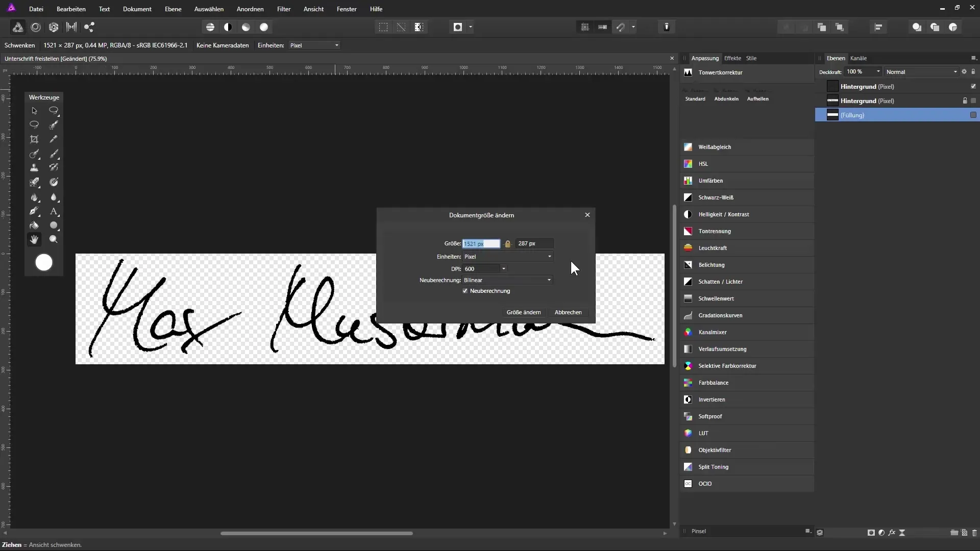Toggle the snapping magnet icon
Image resolution: width=980 pixels, height=551 pixels.
pos(621,28)
